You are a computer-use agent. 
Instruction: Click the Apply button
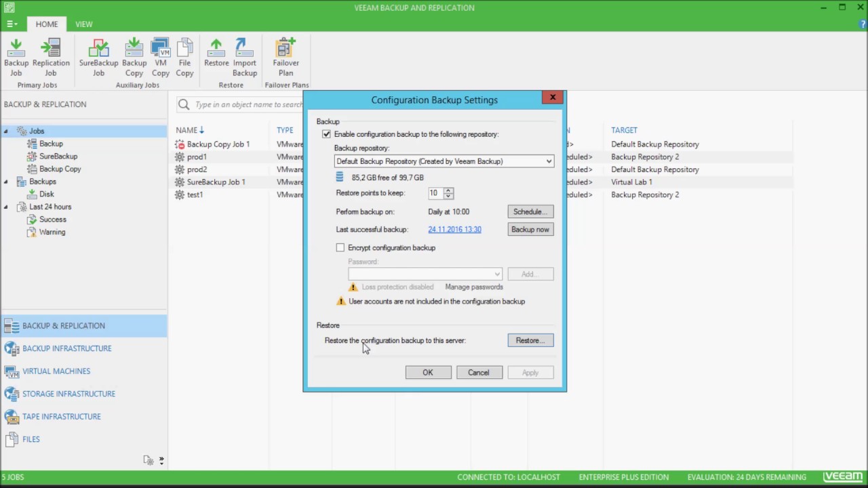pyautogui.click(x=530, y=373)
